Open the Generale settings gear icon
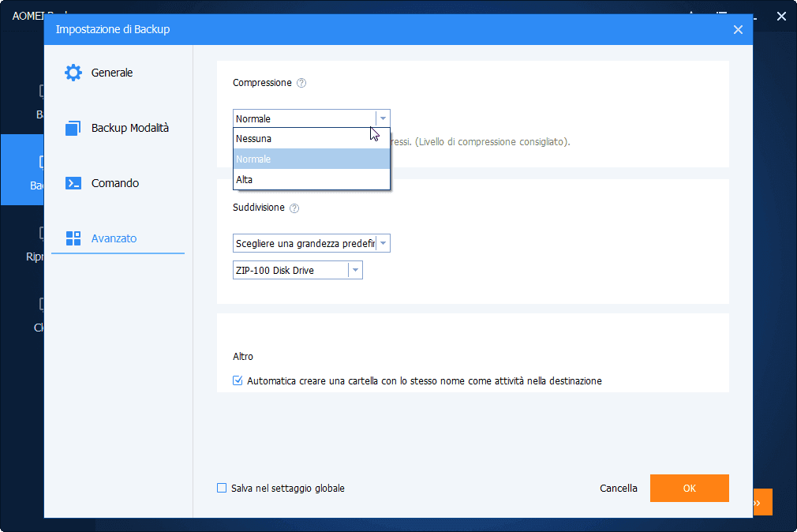The image size is (797, 532). click(x=73, y=73)
